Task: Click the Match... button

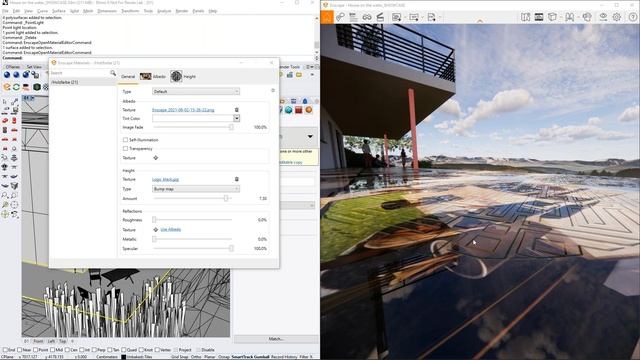Action: tap(276, 339)
